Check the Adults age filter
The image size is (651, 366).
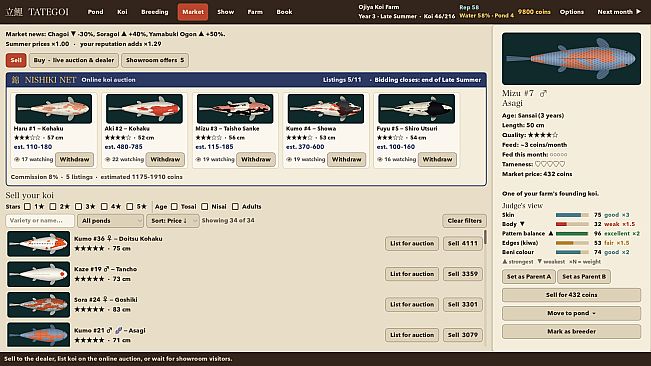[x=235, y=207]
